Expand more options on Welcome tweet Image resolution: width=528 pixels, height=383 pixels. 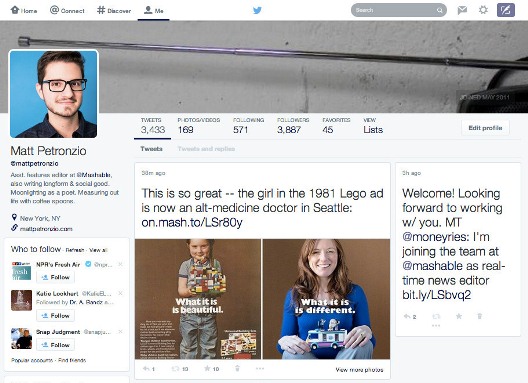click(436, 325)
